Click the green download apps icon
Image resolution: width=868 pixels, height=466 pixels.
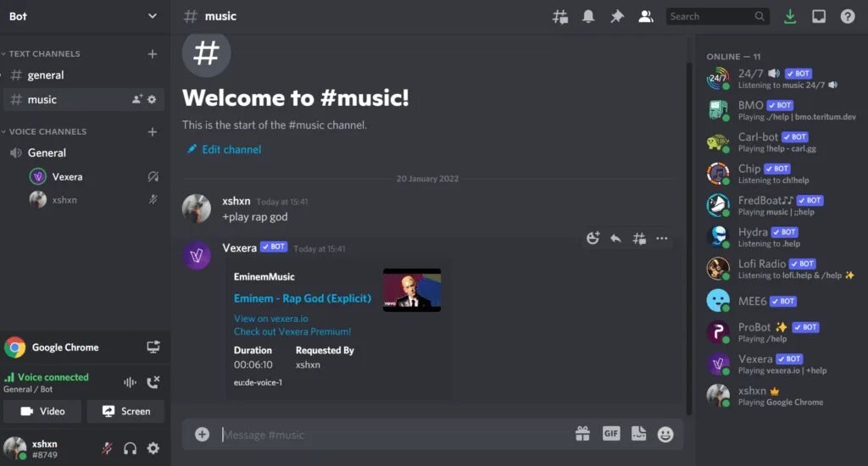790,17
